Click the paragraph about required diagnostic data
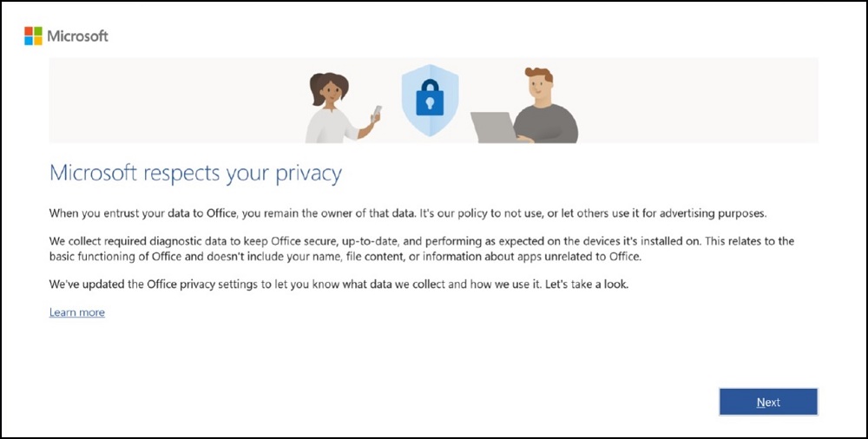 click(421, 248)
